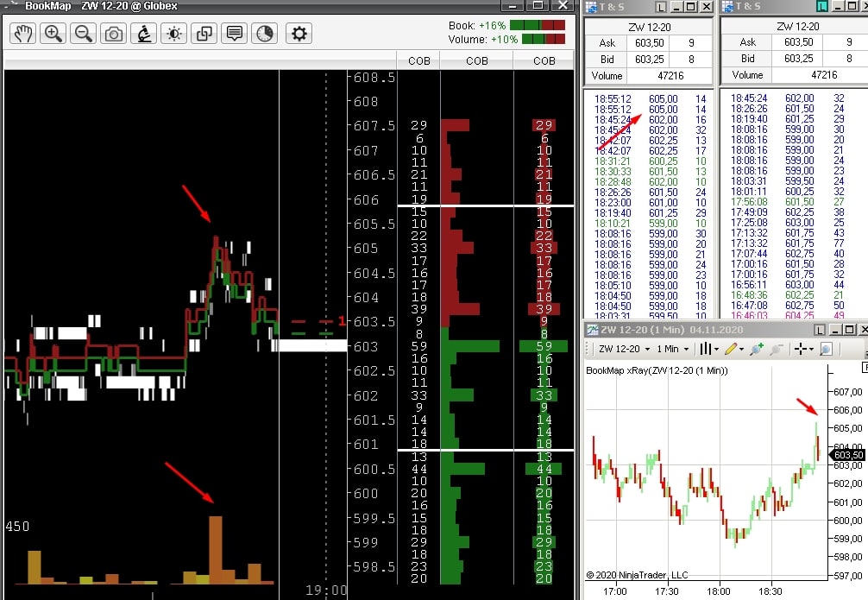868x600 pixels.
Task: Expand the crosshair cursor dropdown arrow
Action: click(x=812, y=350)
